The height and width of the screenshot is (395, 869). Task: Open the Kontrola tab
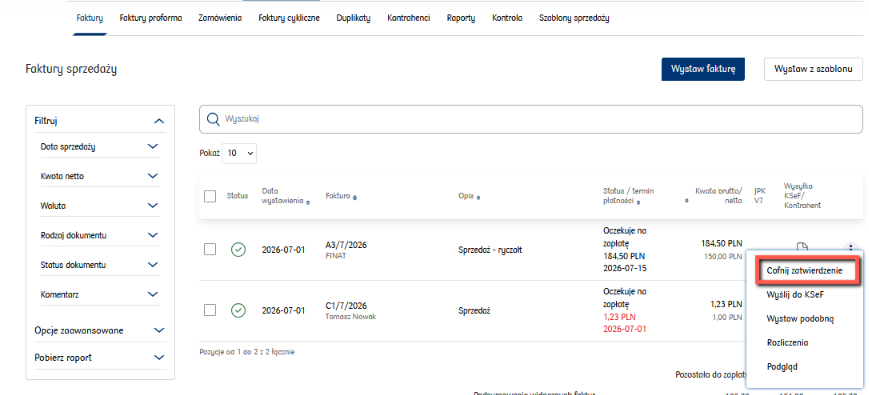507,18
